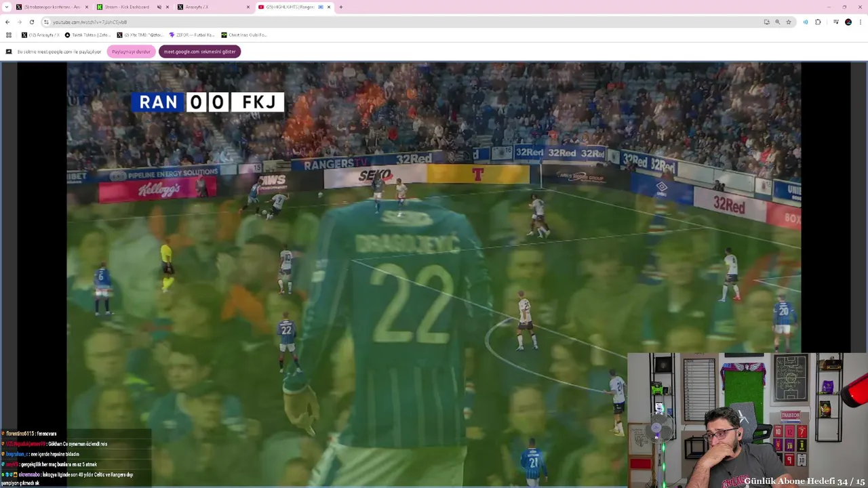
Task: Minimize the Chrome window
Action: (x=829, y=7)
